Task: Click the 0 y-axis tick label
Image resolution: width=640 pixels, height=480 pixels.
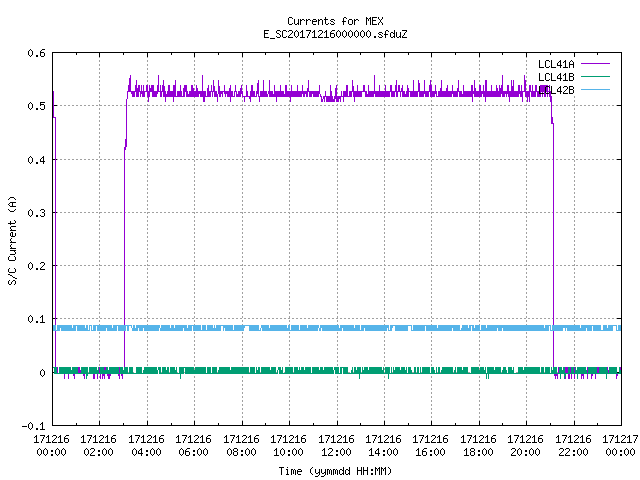Action: [x=42, y=373]
